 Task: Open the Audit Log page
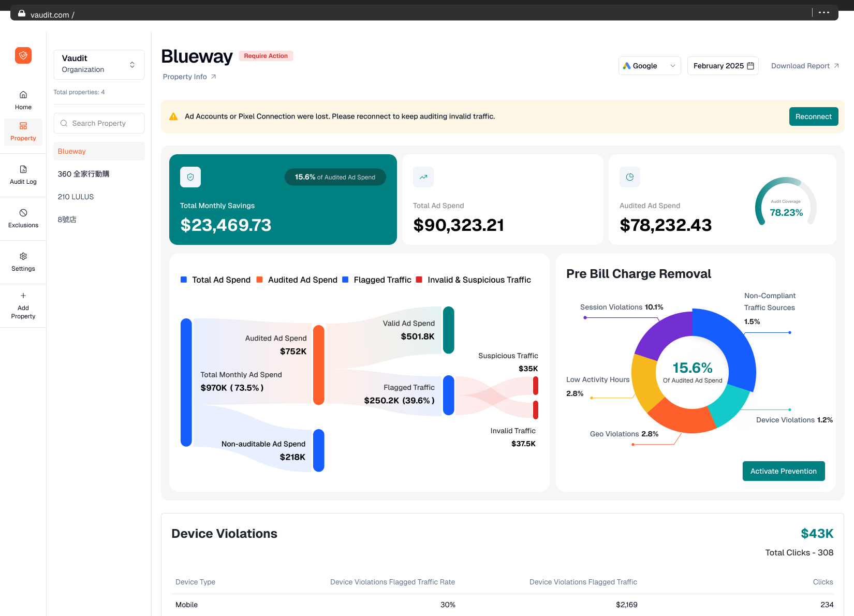coord(23,175)
